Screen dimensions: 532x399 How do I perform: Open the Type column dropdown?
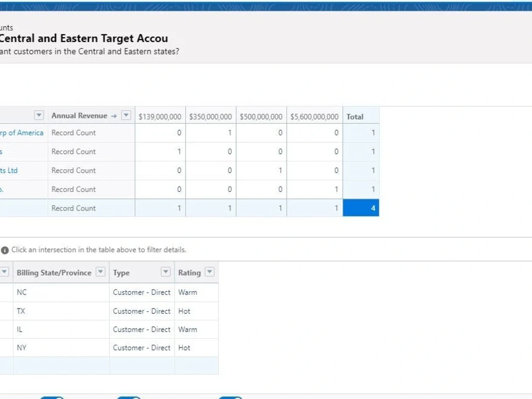pyautogui.click(x=165, y=272)
